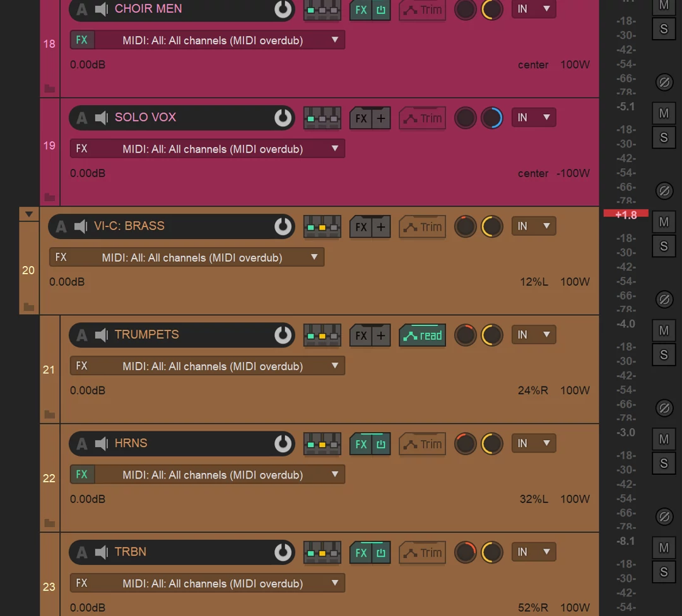
Task: Open Trim automation mode on HRNS track
Action: (x=422, y=445)
